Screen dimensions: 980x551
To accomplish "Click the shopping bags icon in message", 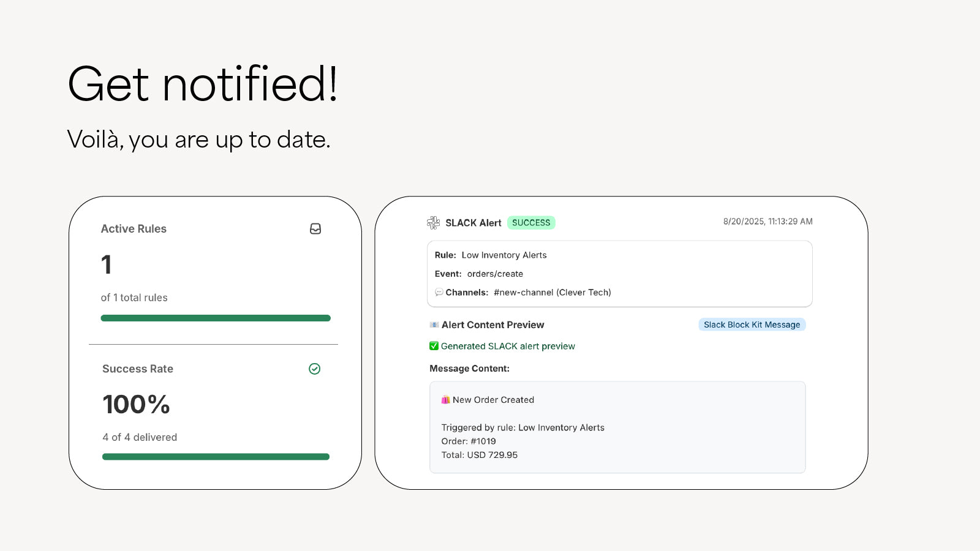I will coord(446,400).
